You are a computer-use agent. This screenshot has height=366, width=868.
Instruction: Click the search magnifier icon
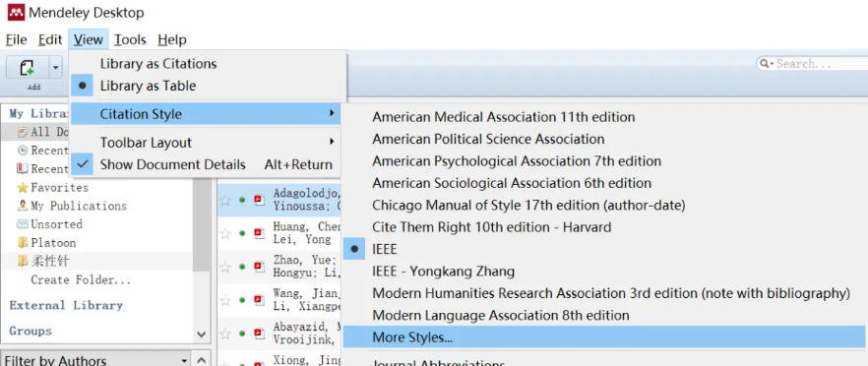tap(765, 64)
